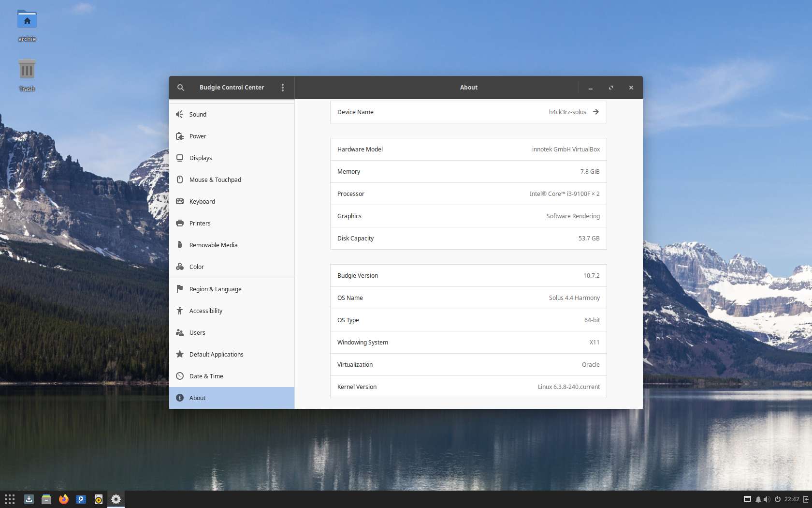
Task: Click the 'Solus 4.4 Harmony' OS name
Action: click(x=574, y=298)
